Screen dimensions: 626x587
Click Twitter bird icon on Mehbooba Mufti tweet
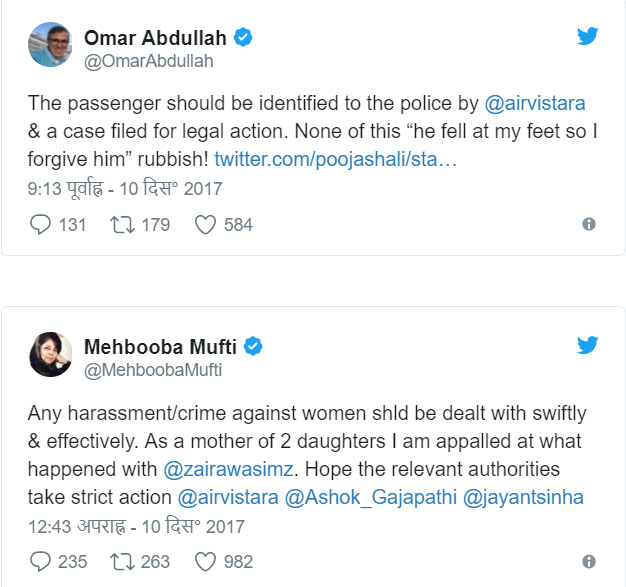(x=587, y=345)
